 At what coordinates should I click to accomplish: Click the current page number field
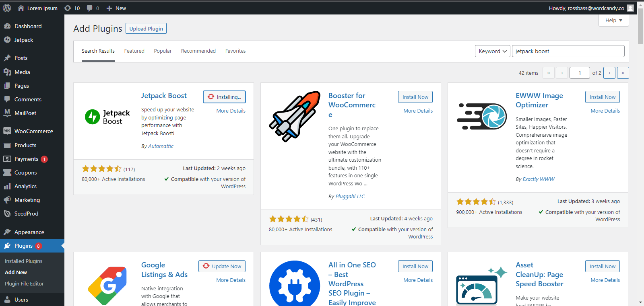coord(580,73)
